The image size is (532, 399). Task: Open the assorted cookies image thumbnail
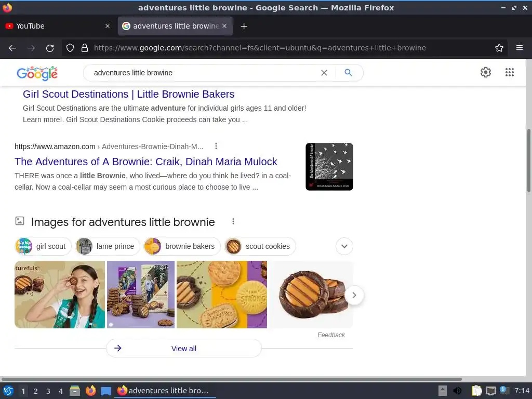222,295
